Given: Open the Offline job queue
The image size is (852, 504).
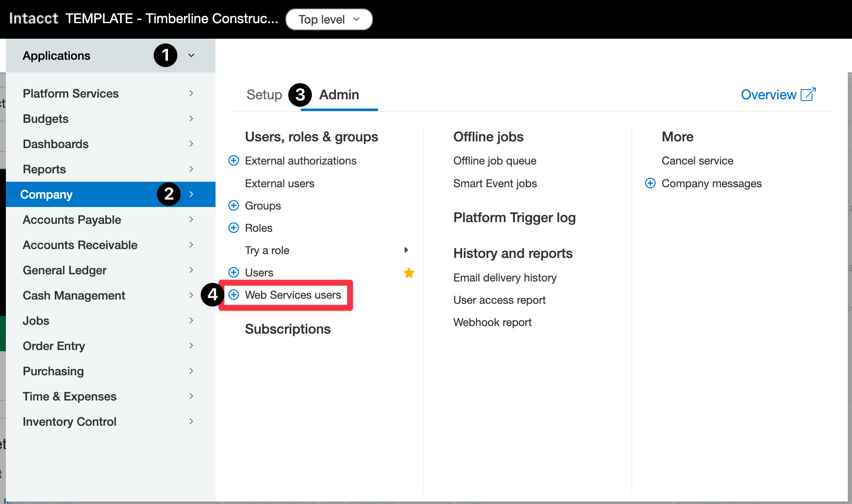Looking at the screenshot, I should [495, 160].
